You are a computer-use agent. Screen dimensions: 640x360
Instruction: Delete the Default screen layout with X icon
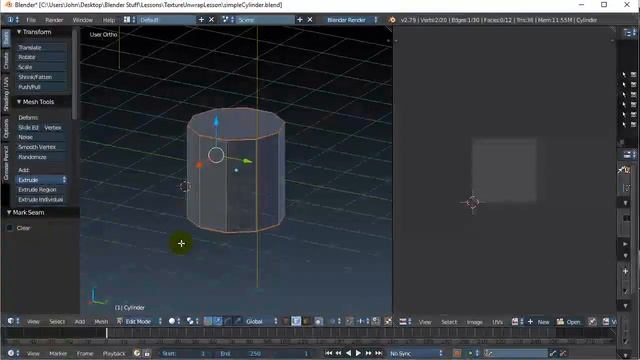[211, 20]
